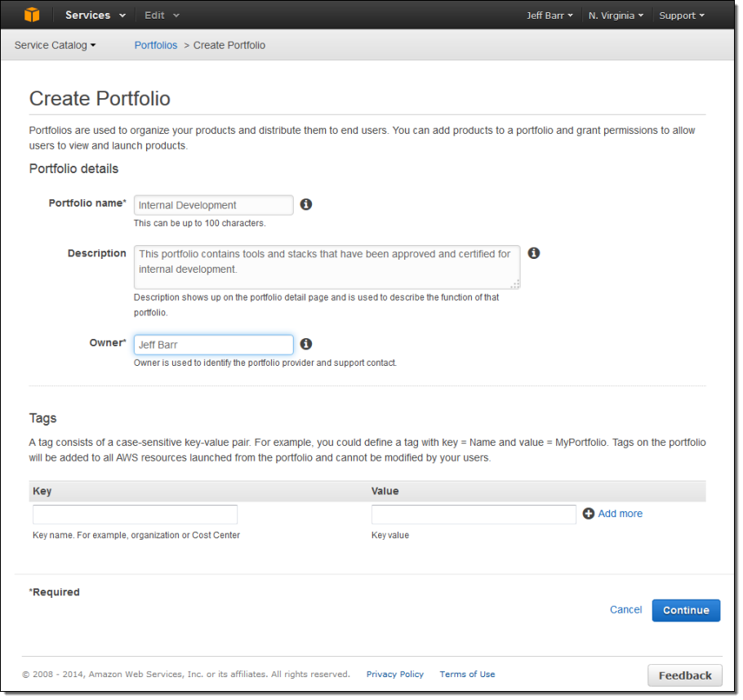Open the Feedback button
The width and height of the screenshot is (743, 700).
684,675
